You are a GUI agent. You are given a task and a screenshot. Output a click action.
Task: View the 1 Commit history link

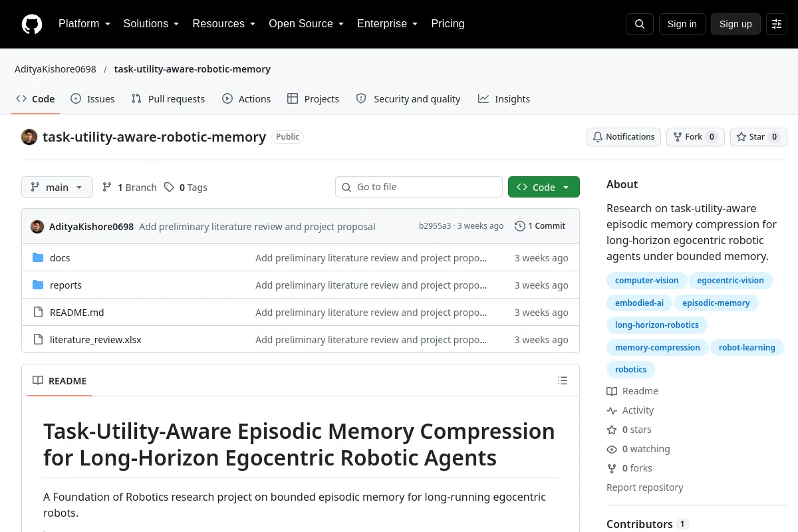click(540, 226)
